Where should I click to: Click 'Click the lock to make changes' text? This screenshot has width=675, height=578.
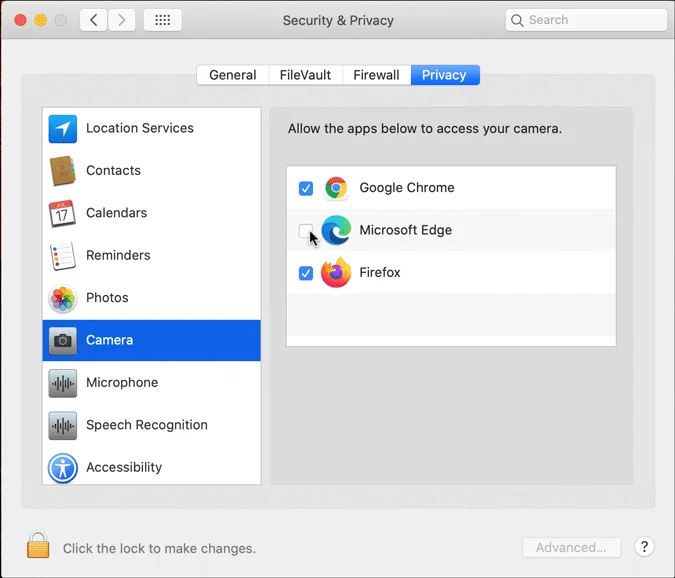pos(159,548)
